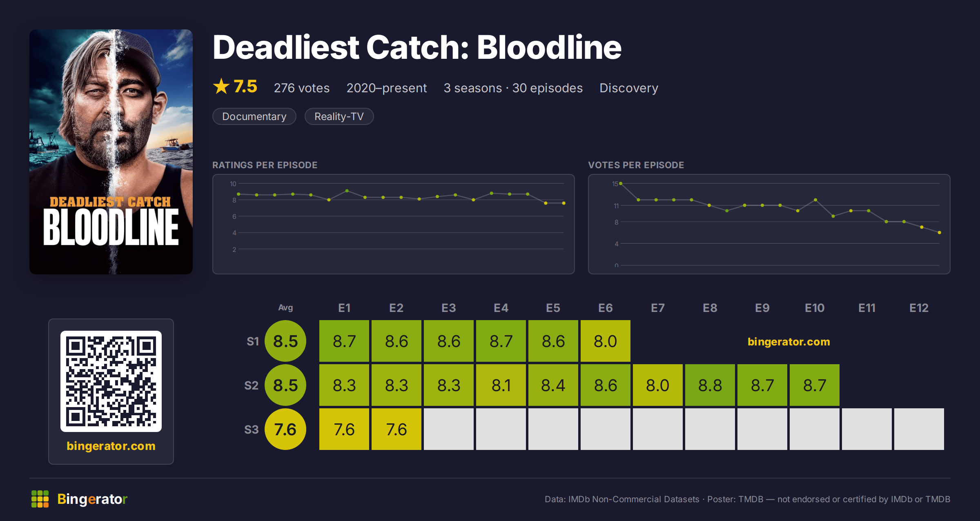Click the Ratings Per Episode chart area
980x521 pixels.
394,224
